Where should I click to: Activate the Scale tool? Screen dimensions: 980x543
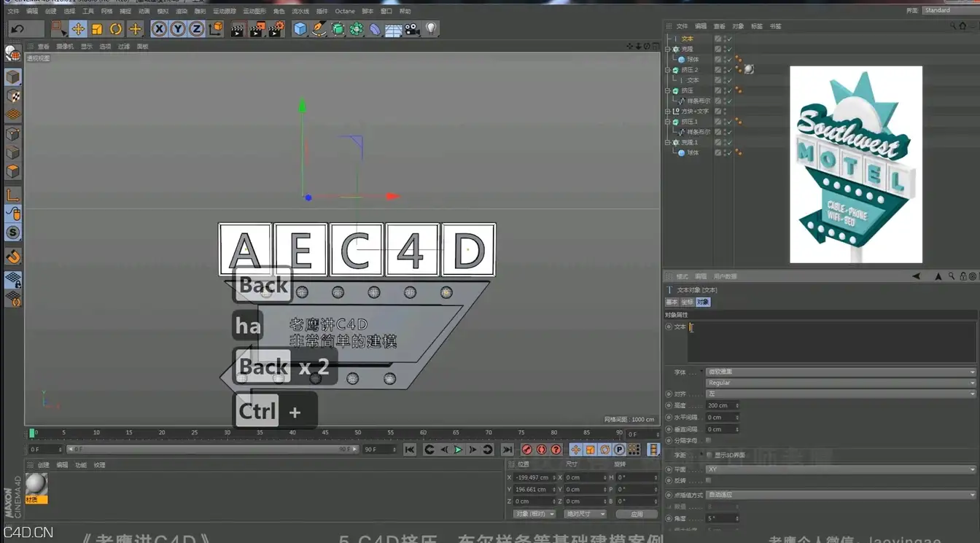point(97,29)
